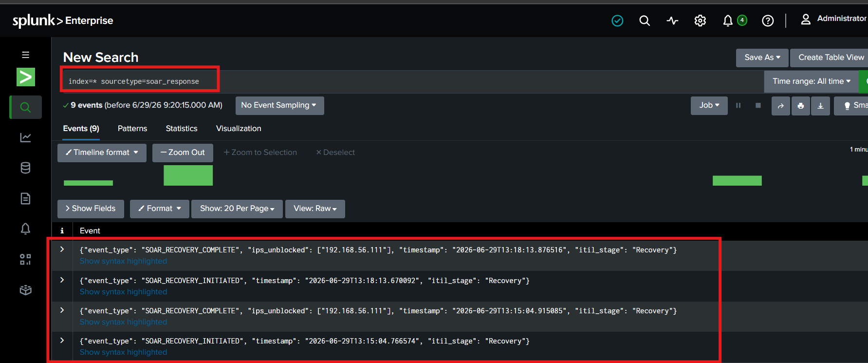Viewport: 868px width, 363px height.
Task: Open the Smart mode lightbulb dropdown
Action: point(852,106)
